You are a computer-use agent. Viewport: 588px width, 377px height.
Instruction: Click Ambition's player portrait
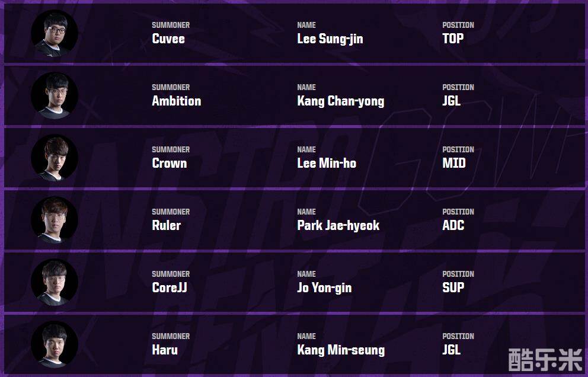click(55, 95)
